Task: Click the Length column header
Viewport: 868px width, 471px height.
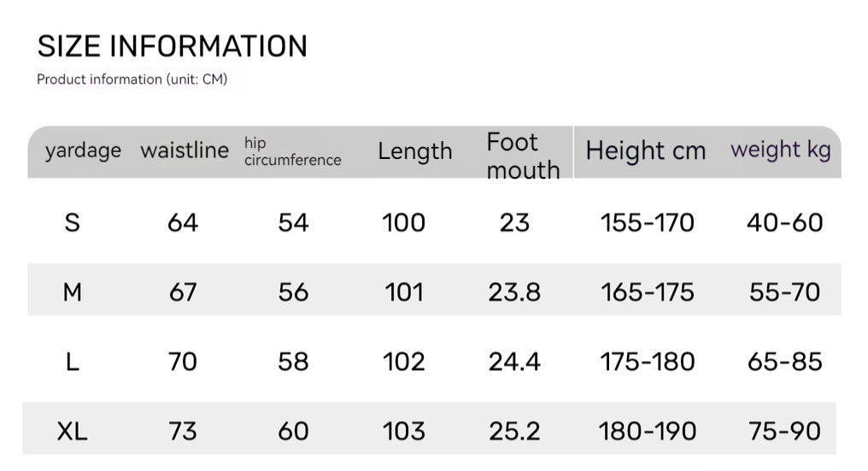Action: tap(415, 151)
